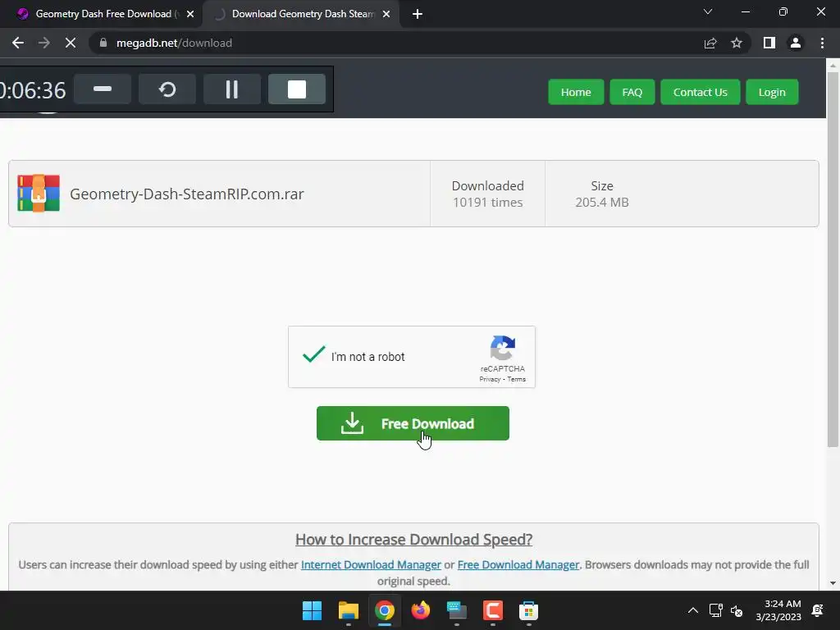
Task: Open Camtasia recorder from taskbar
Action: pos(493,610)
